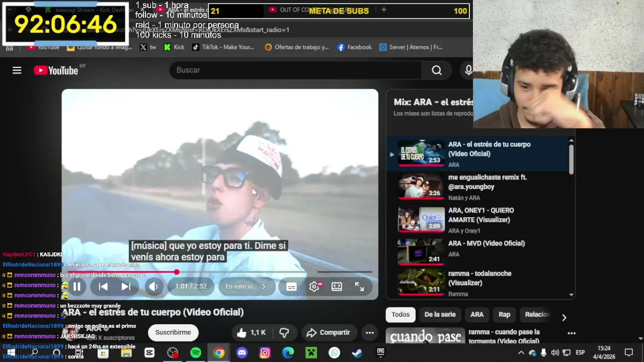Start voice search with the microphone icon
Image resolution: width=644 pixels, height=362 pixels.
(468, 70)
